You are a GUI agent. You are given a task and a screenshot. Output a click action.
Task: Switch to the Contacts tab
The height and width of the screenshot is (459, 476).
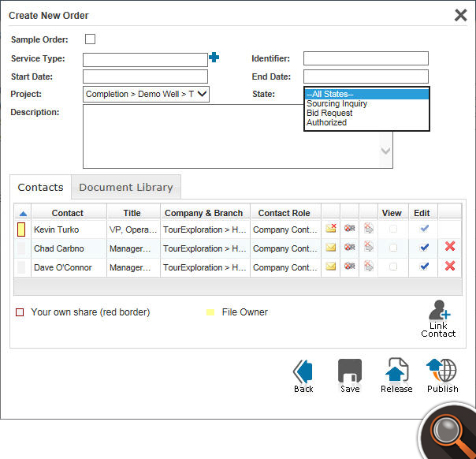click(x=40, y=188)
